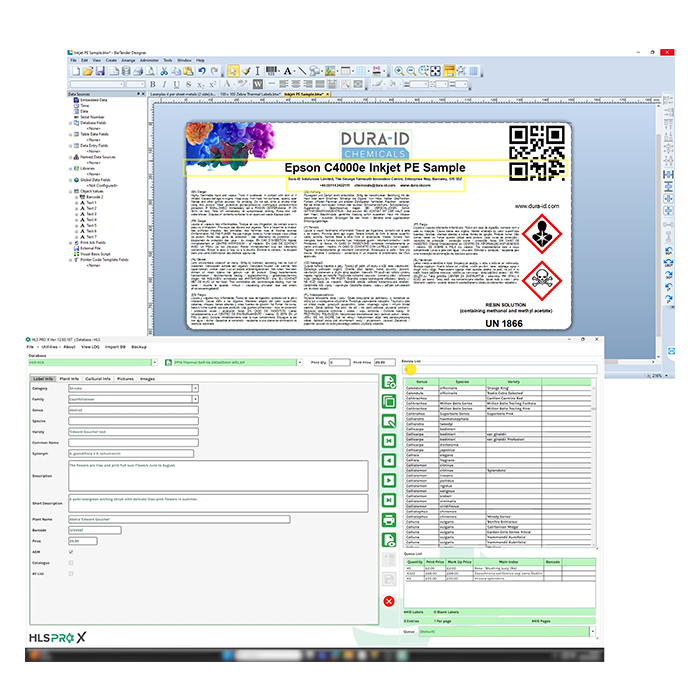This screenshot has width=700, height=700.
Task: Click the red X delete button in HLS PRO
Action: pos(389,601)
